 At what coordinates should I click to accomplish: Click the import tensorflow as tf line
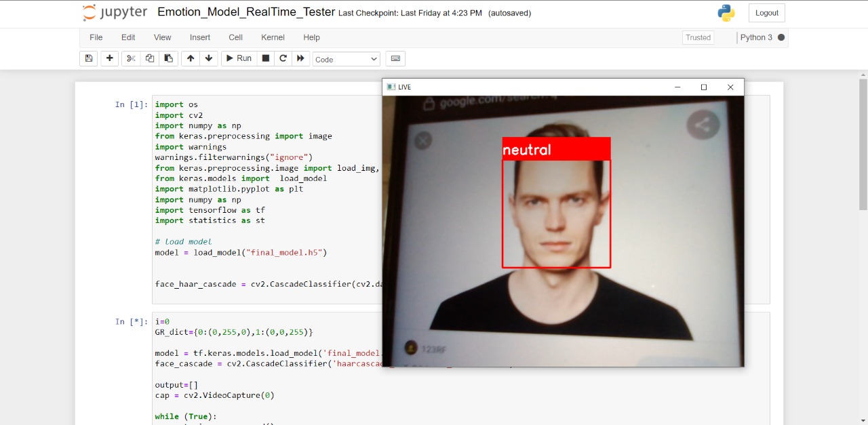pyautogui.click(x=210, y=210)
